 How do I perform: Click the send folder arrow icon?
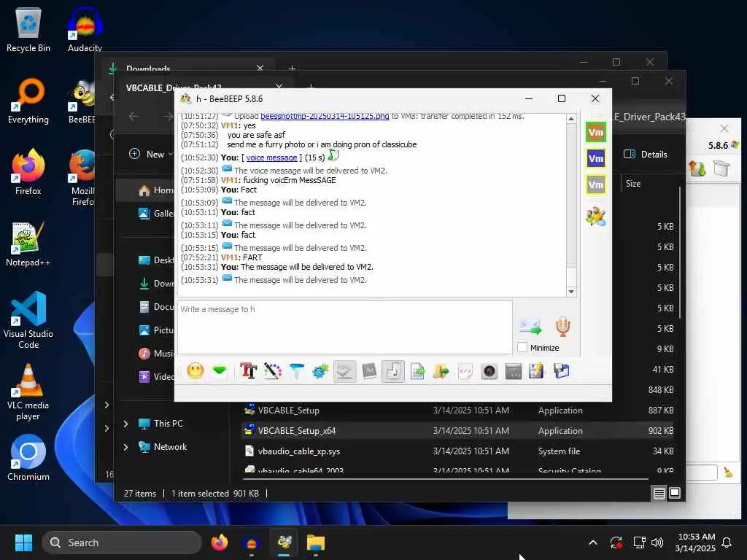441,371
